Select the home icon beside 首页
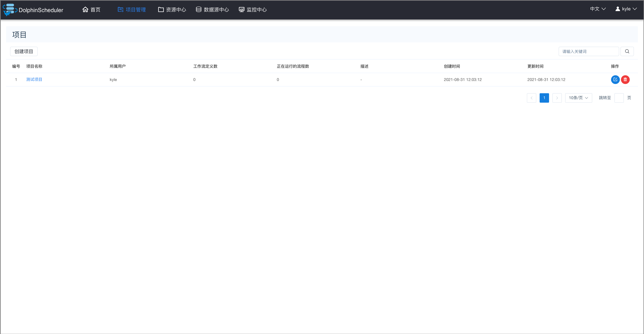The width and height of the screenshot is (644, 334). pyautogui.click(x=85, y=9)
